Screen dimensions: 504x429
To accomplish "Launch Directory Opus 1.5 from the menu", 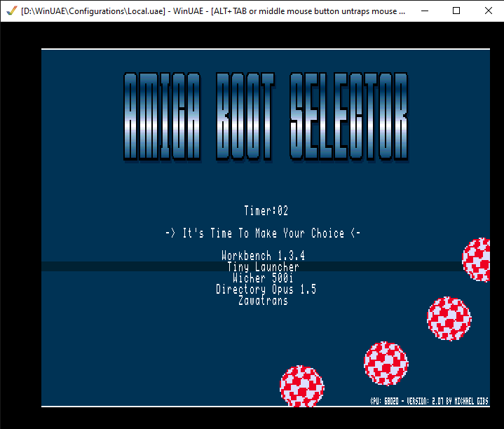I will pyautogui.click(x=266, y=289).
